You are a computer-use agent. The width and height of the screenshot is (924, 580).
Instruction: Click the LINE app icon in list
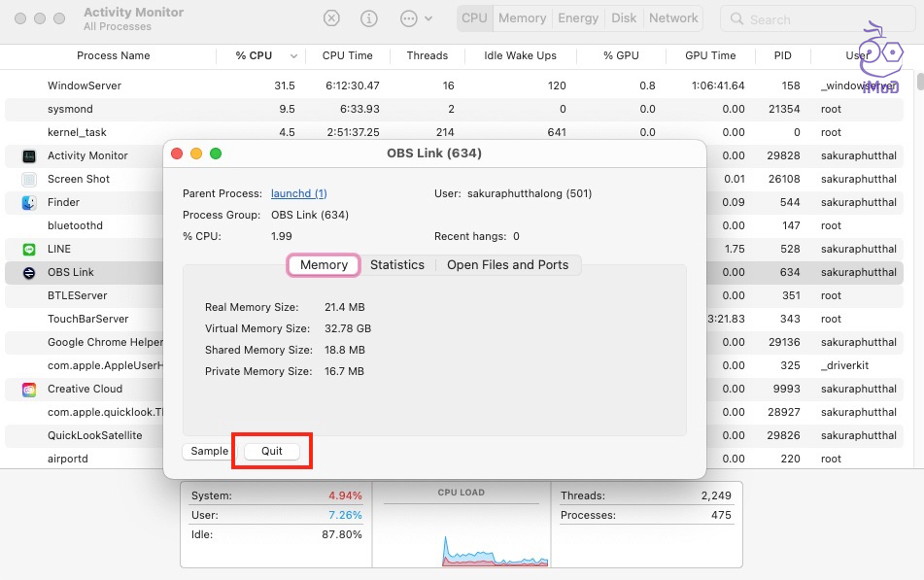pyautogui.click(x=29, y=249)
